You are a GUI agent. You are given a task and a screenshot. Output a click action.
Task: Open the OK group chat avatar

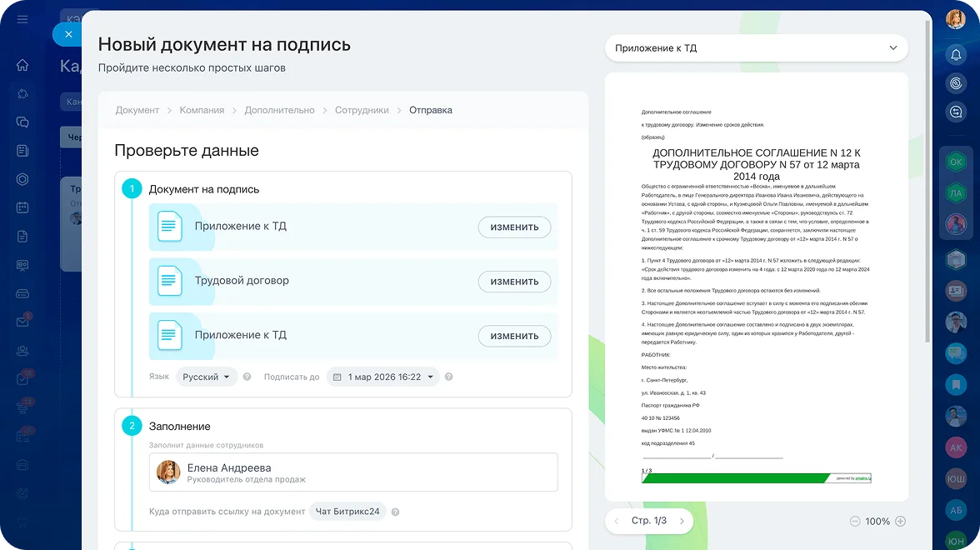[x=956, y=162]
